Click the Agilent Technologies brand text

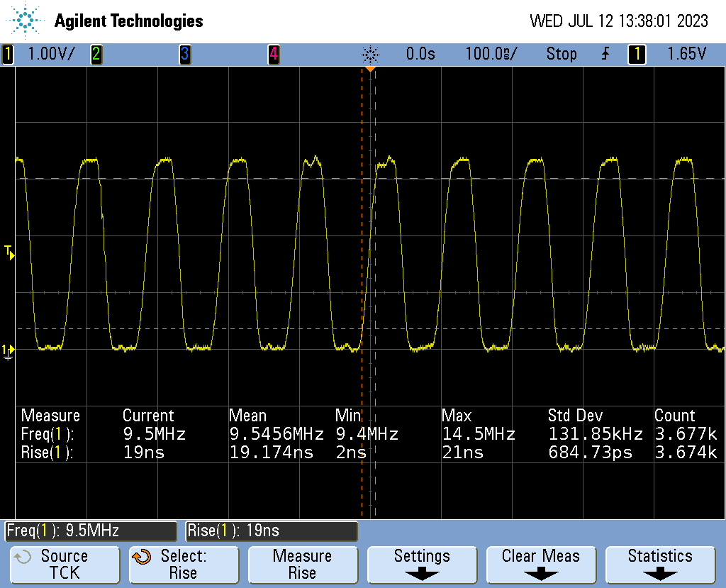(x=129, y=21)
